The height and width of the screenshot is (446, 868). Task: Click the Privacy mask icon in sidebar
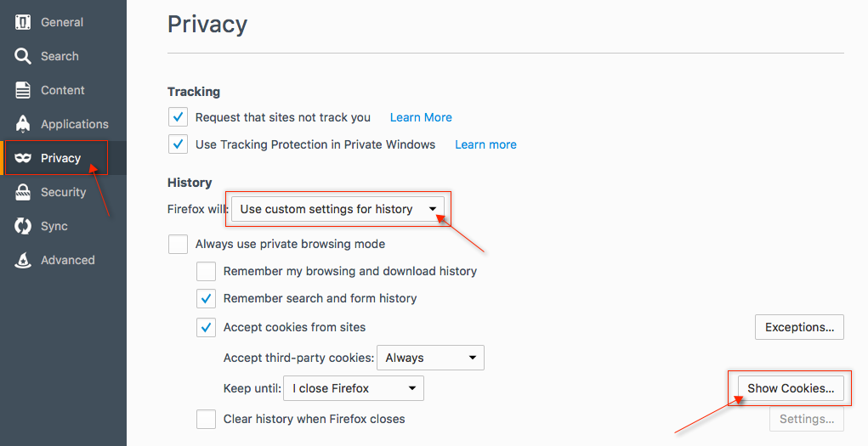[x=23, y=158]
